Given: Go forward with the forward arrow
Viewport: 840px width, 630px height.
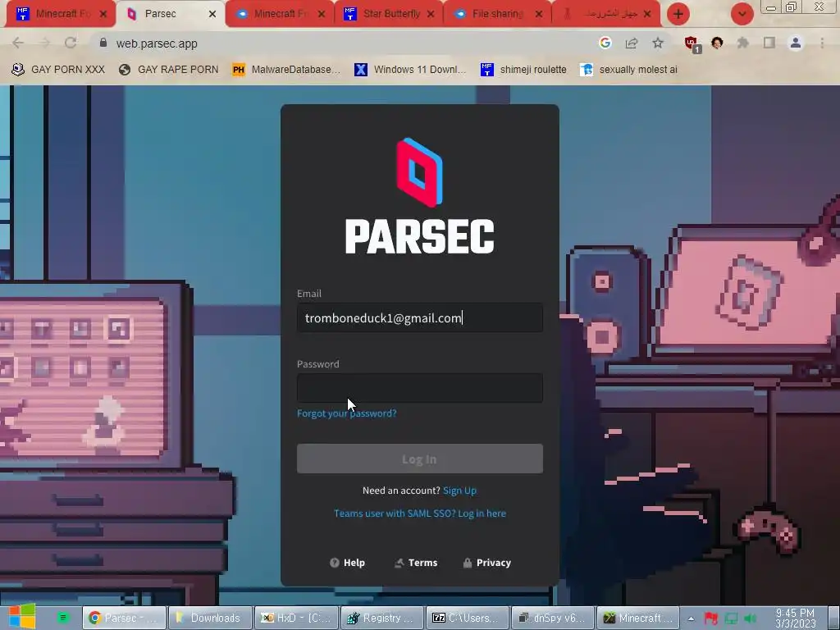Looking at the screenshot, I should (44, 43).
